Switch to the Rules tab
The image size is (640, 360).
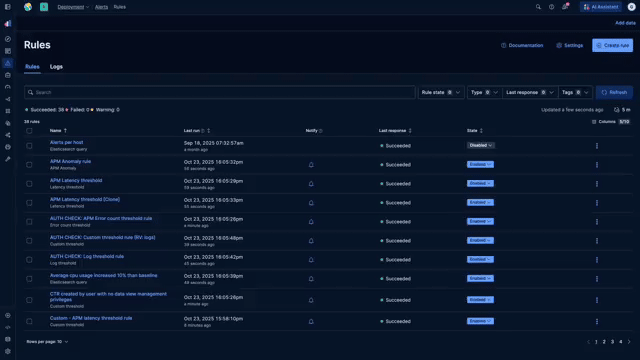pyautogui.click(x=32, y=67)
